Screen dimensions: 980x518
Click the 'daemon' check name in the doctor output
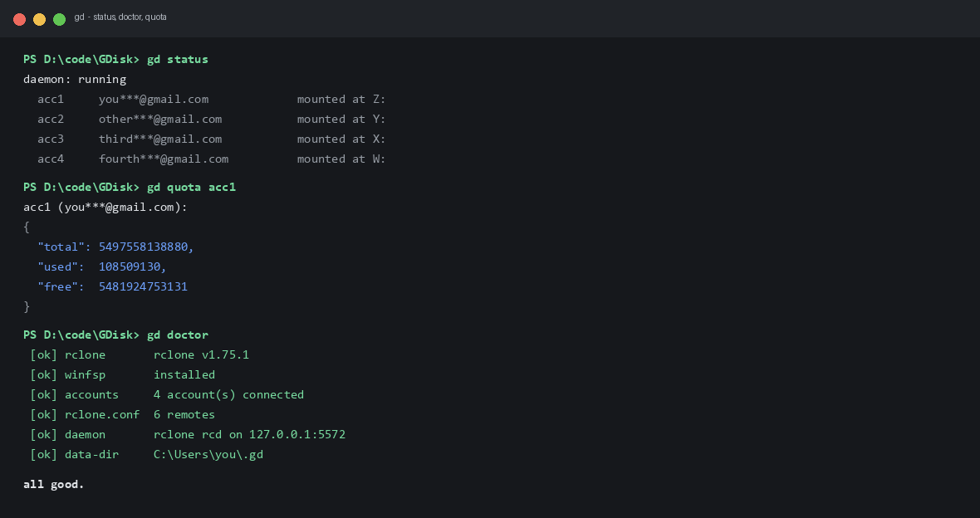(85, 436)
